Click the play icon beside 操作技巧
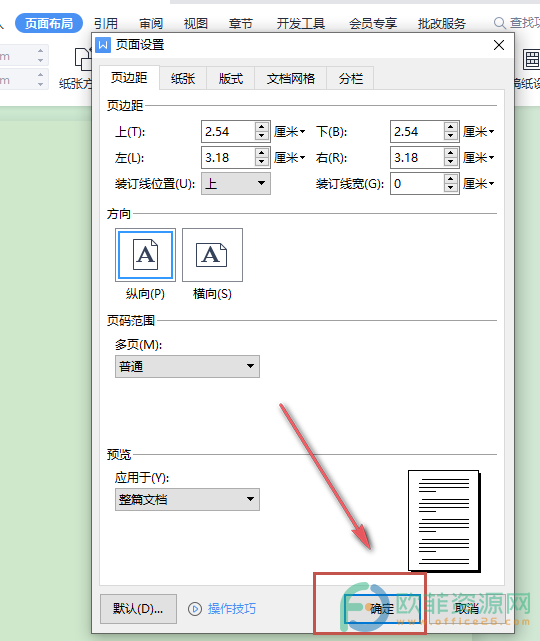Viewport: 540px width, 641px height. tap(195, 609)
